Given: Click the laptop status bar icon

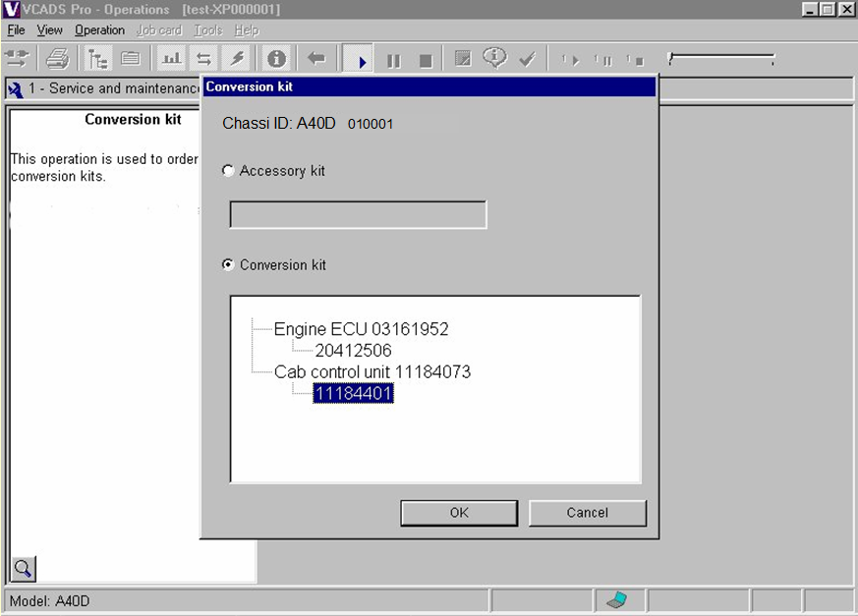Looking at the screenshot, I should click(617, 600).
